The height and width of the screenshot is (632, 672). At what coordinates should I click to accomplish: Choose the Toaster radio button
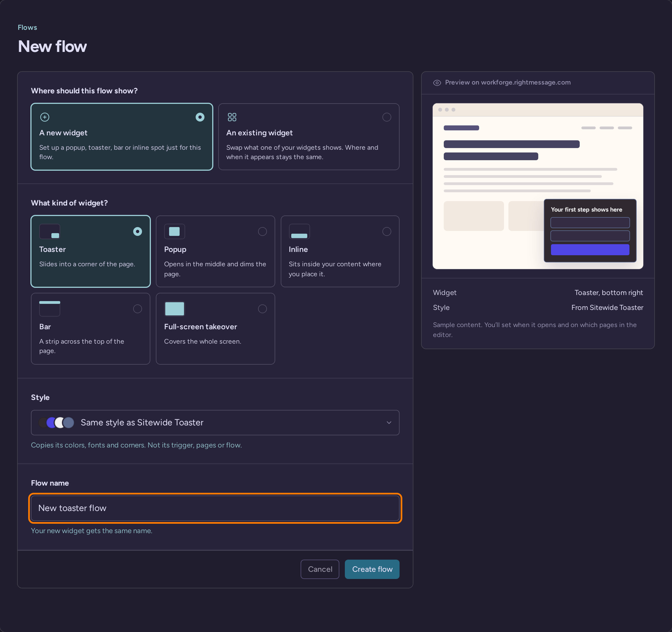pos(138,231)
